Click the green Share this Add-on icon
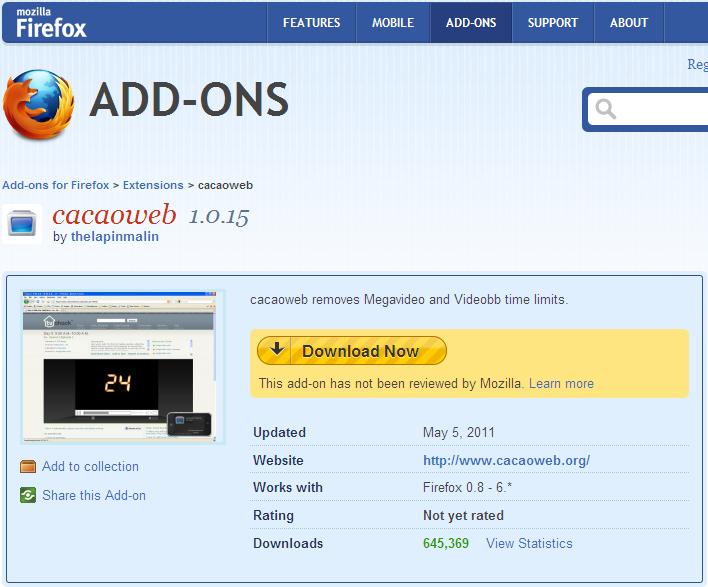This screenshot has height=587, width=708. click(28, 495)
